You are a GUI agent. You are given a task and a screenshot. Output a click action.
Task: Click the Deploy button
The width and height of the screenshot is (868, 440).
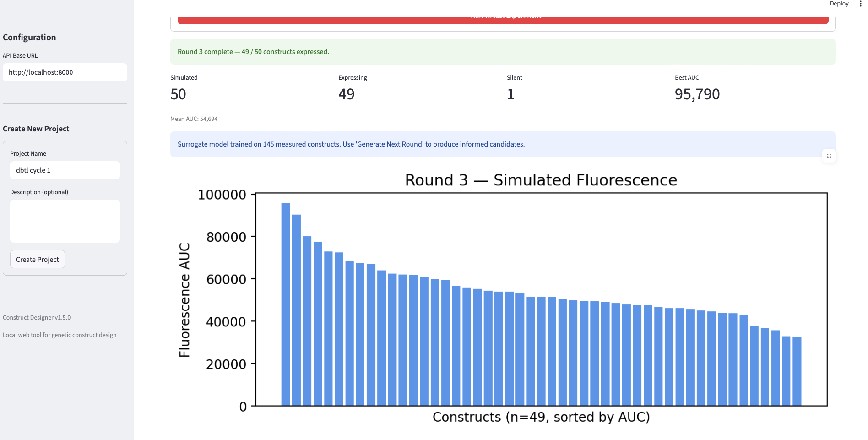click(x=839, y=4)
